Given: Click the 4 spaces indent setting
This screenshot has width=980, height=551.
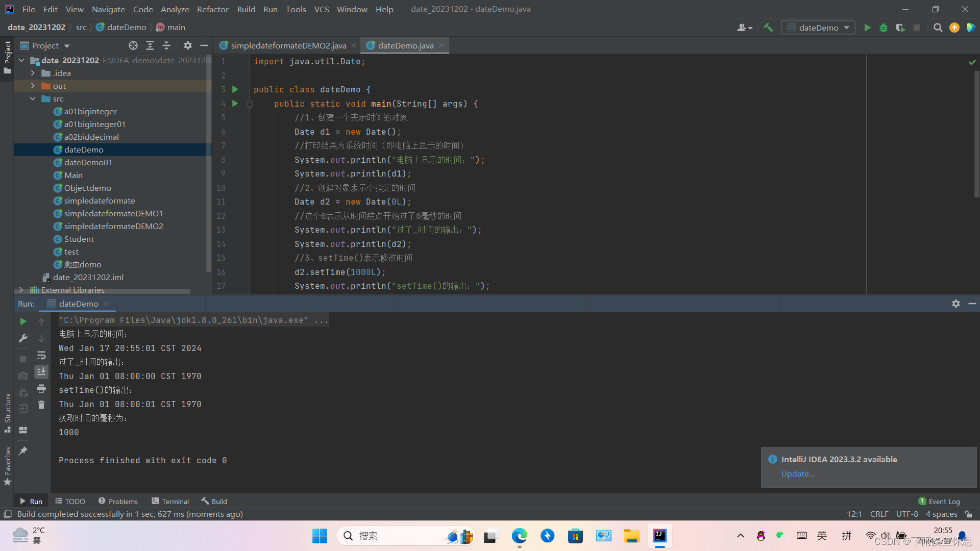Looking at the screenshot, I should [941, 514].
